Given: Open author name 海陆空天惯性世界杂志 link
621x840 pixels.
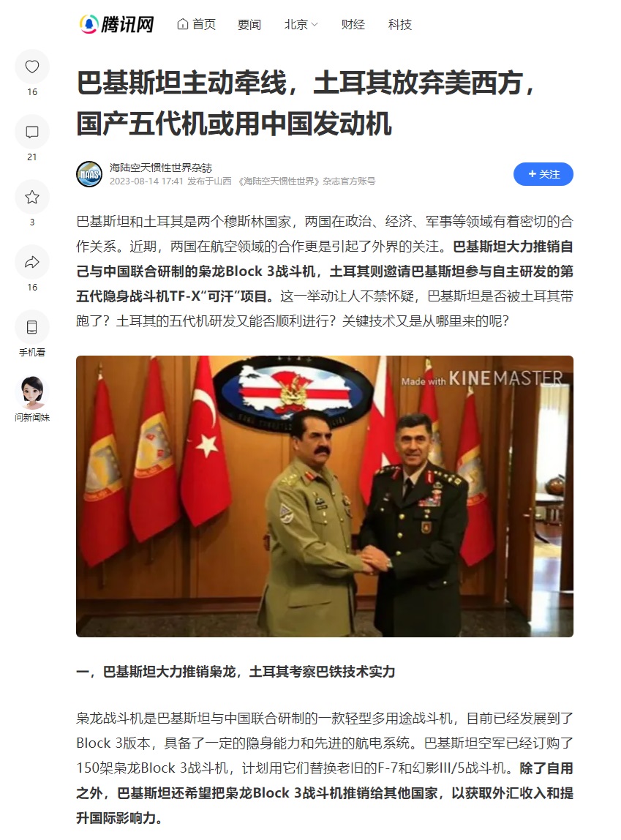Looking at the screenshot, I should [161, 168].
